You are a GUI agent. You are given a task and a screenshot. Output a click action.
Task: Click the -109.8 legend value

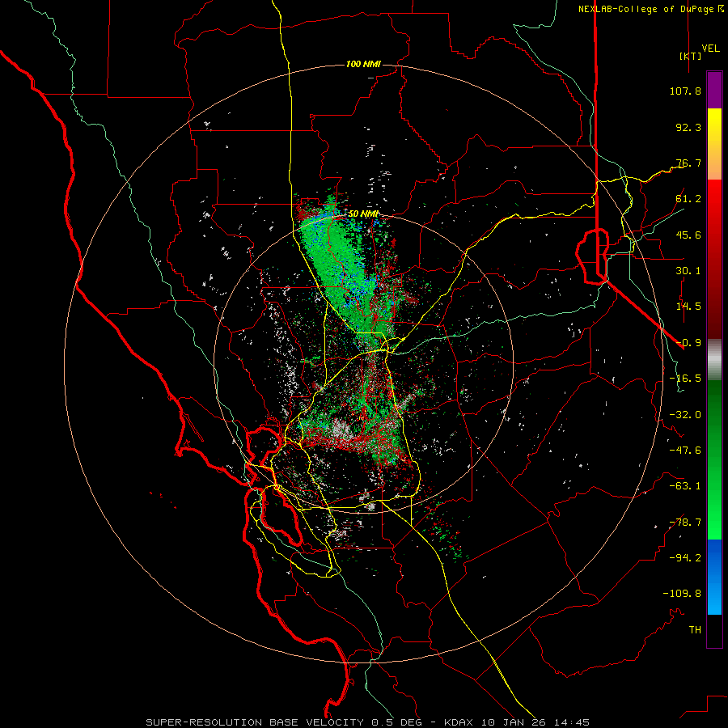pos(682,594)
